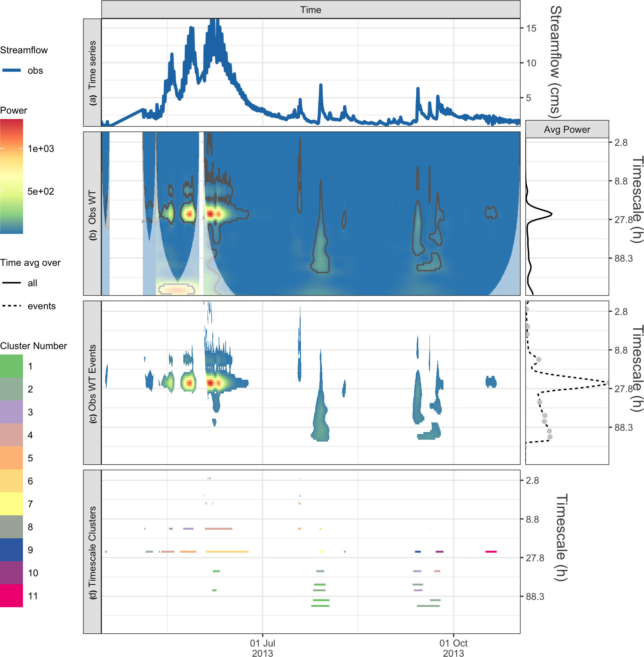Click the dashed 'events' legend key
The height and width of the screenshot is (657, 644).
coord(11,306)
